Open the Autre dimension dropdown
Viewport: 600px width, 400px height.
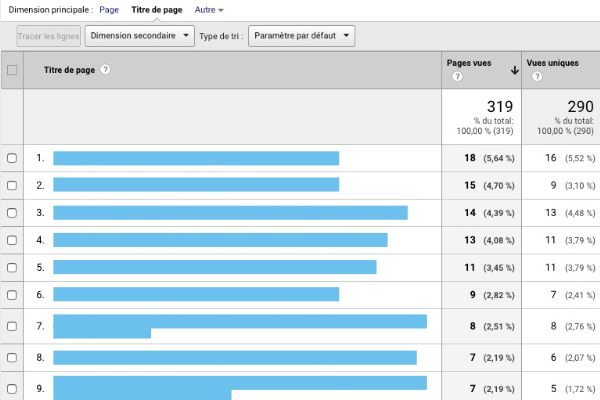click(x=209, y=9)
